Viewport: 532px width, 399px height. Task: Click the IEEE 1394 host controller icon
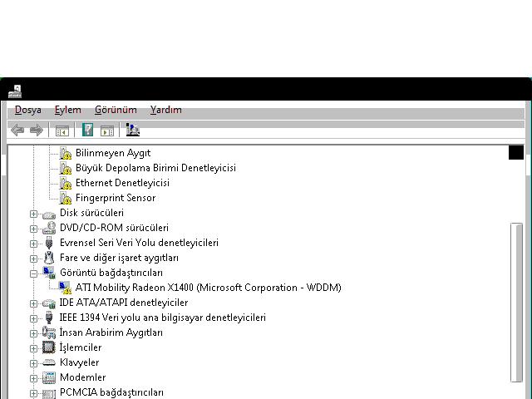(49, 318)
